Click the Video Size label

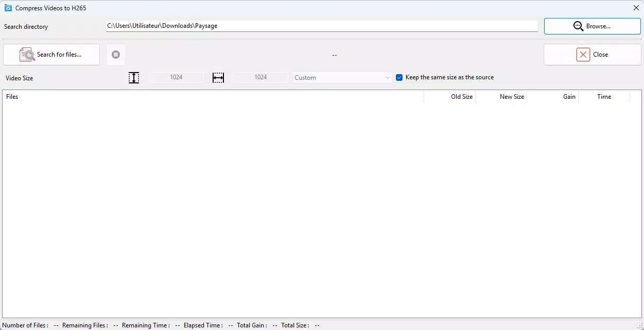coord(20,78)
